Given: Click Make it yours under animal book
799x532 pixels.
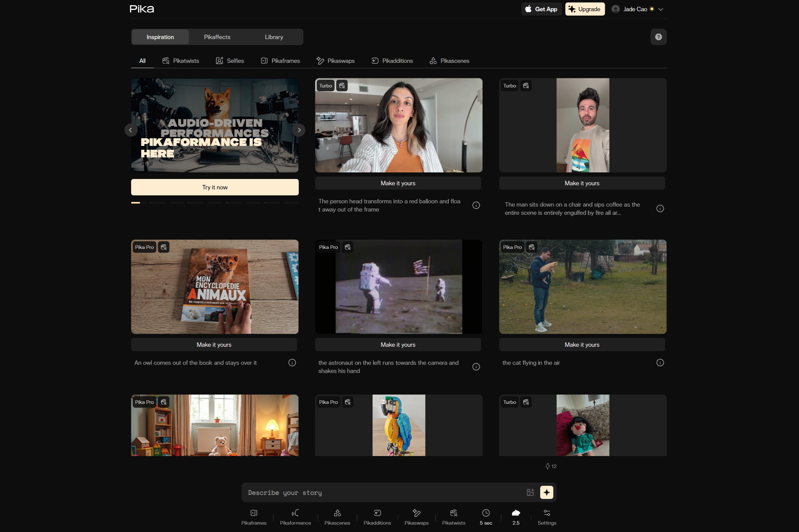Looking at the screenshot, I should (x=214, y=345).
